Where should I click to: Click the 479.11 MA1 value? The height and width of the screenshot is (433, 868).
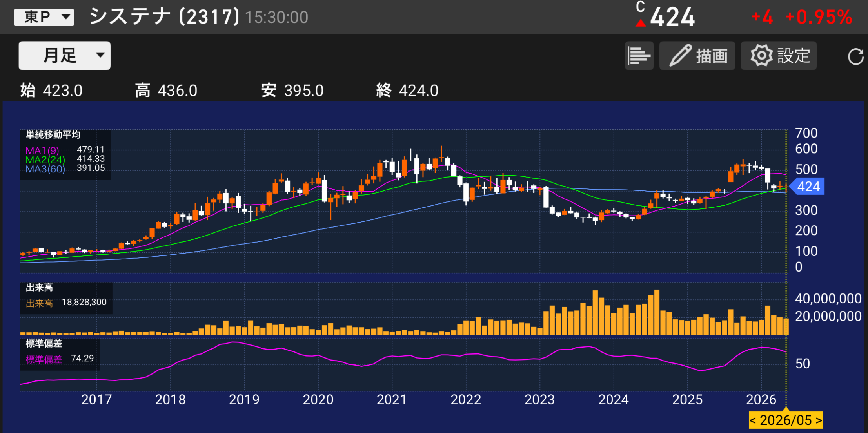coord(91,149)
